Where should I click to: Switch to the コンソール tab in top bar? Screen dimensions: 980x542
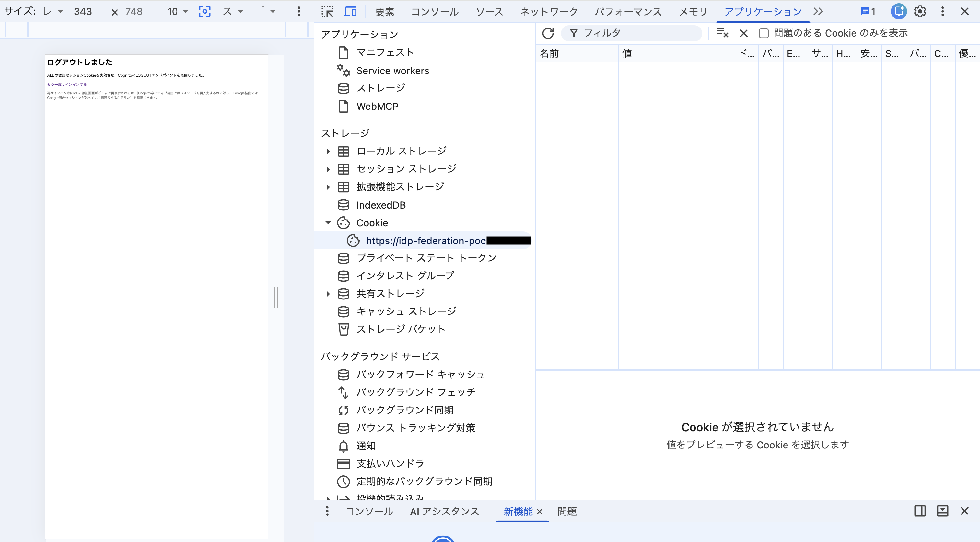pos(435,11)
